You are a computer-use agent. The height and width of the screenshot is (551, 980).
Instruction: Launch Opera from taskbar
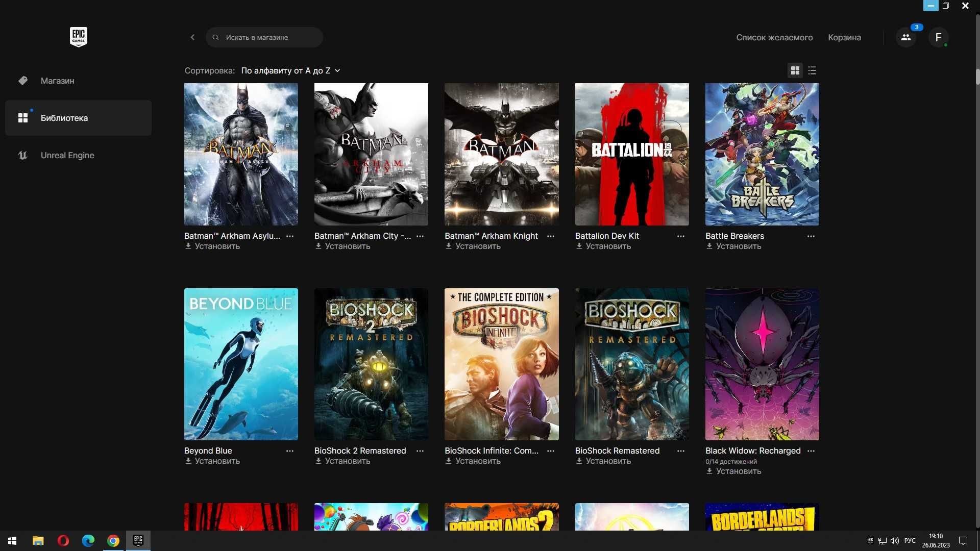(63, 541)
